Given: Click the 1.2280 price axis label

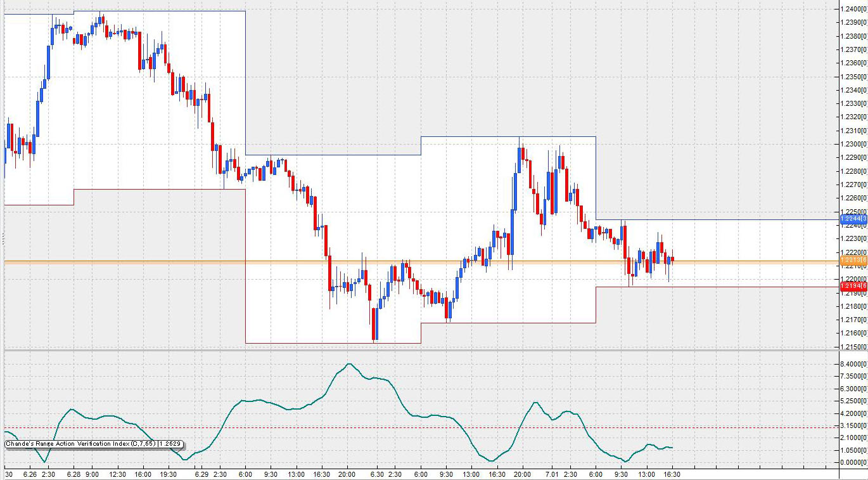Looking at the screenshot, I should (854, 171).
